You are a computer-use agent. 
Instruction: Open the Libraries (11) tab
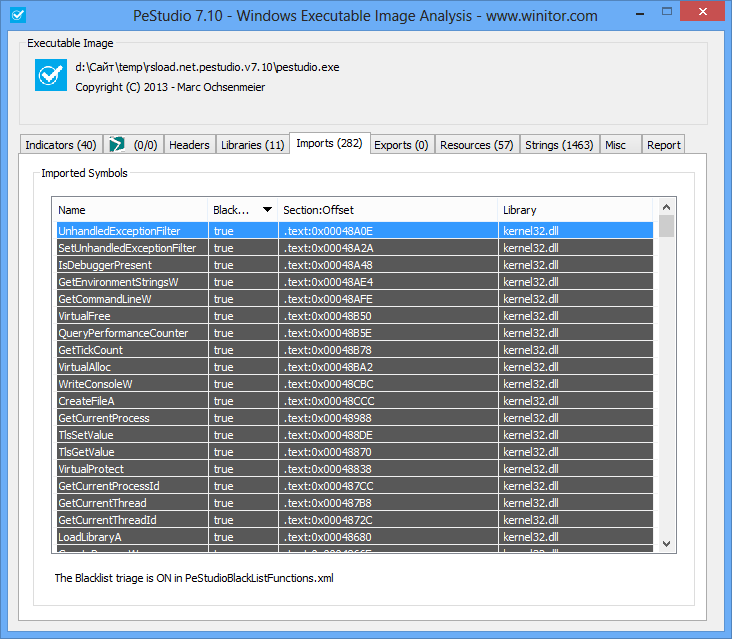[x=253, y=145]
